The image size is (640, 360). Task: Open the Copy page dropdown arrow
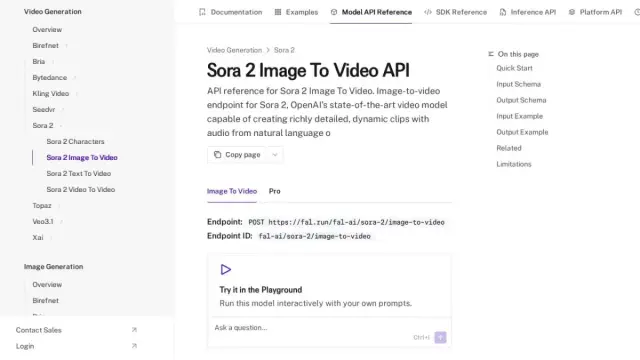[x=275, y=155]
